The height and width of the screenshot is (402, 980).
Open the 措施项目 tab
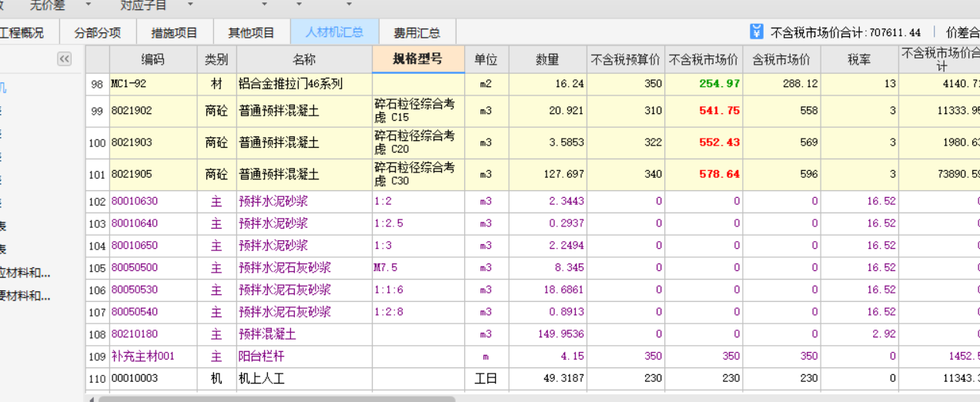(x=174, y=33)
